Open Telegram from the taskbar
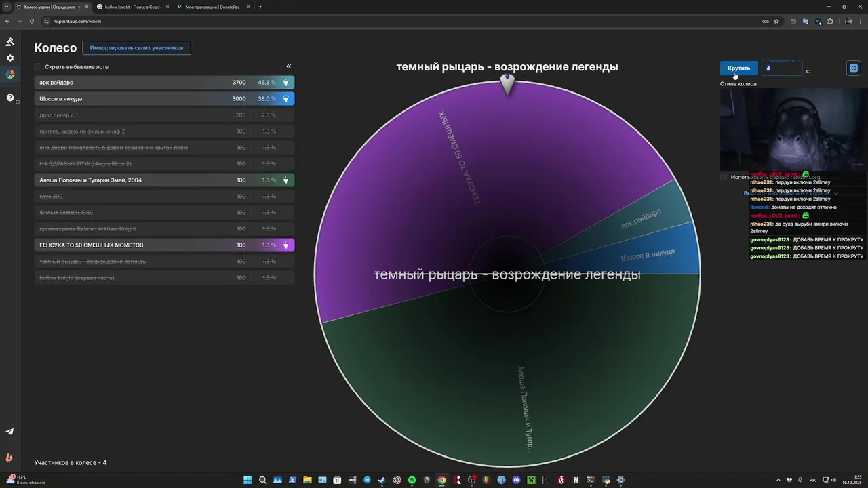This screenshot has width=868, height=488. pos(367,480)
